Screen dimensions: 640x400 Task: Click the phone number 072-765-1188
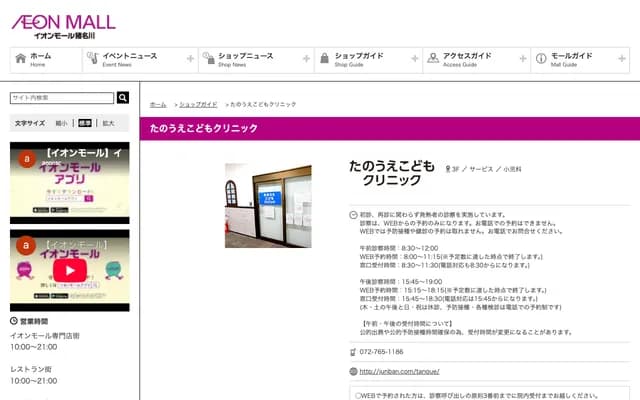[381, 352]
